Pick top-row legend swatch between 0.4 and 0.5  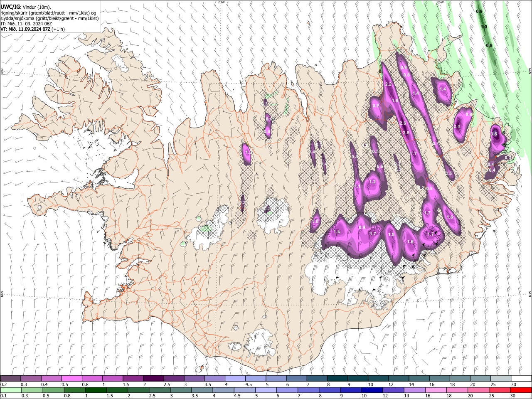(51, 379)
